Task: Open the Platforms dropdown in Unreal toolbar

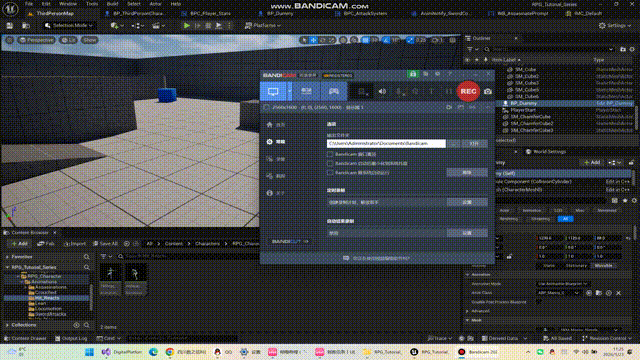Action: point(263,25)
